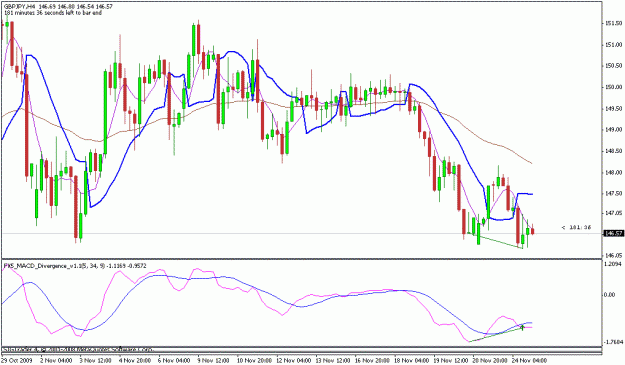Click the 151.00 price axis label
This screenshot has height=365, width=625.
614,45
